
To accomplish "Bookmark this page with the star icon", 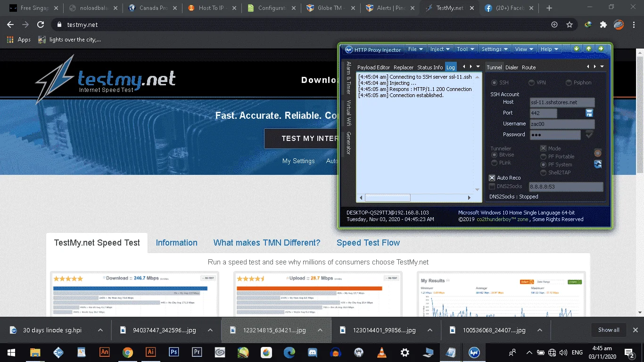I will (570, 25).
